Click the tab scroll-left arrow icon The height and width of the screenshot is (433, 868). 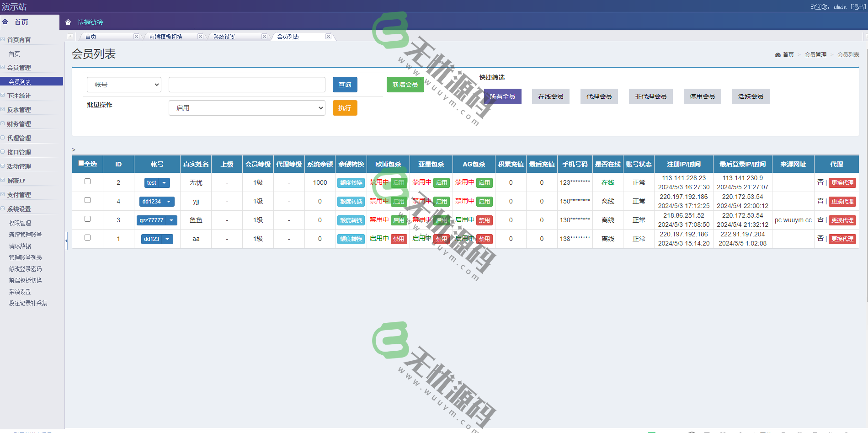tap(70, 37)
